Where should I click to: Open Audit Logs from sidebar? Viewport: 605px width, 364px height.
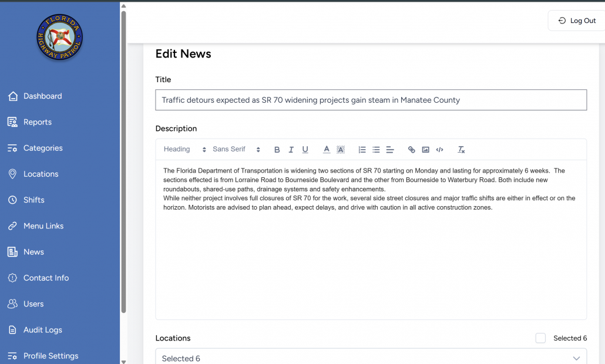point(42,330)
